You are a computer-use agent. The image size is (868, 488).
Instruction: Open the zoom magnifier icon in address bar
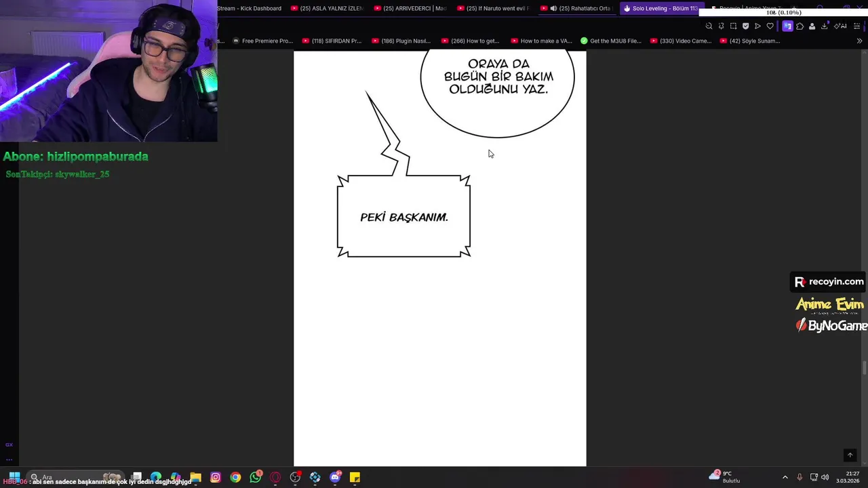(x=709, y=26)
